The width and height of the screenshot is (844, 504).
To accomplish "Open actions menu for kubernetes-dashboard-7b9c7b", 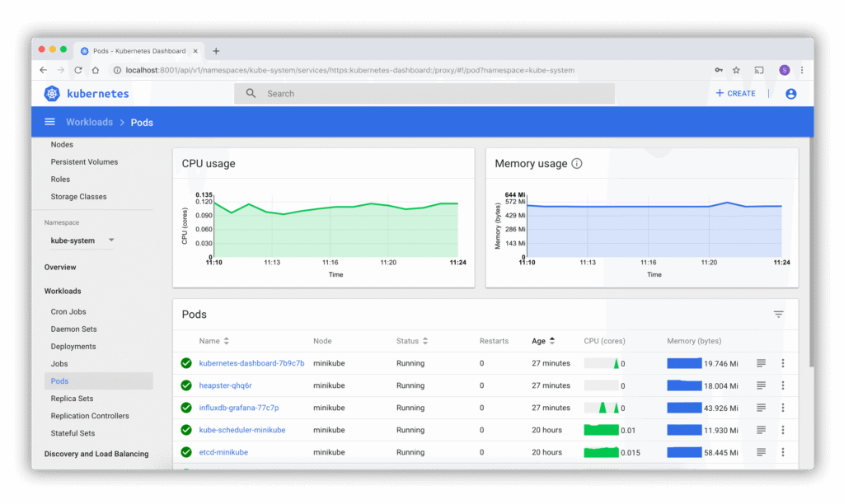I will coord(783,364).
